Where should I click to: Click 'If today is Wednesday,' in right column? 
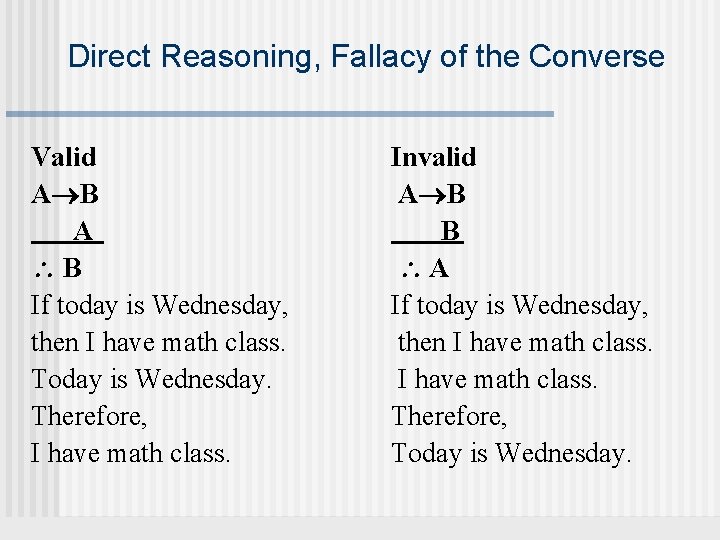click(519, 306)
